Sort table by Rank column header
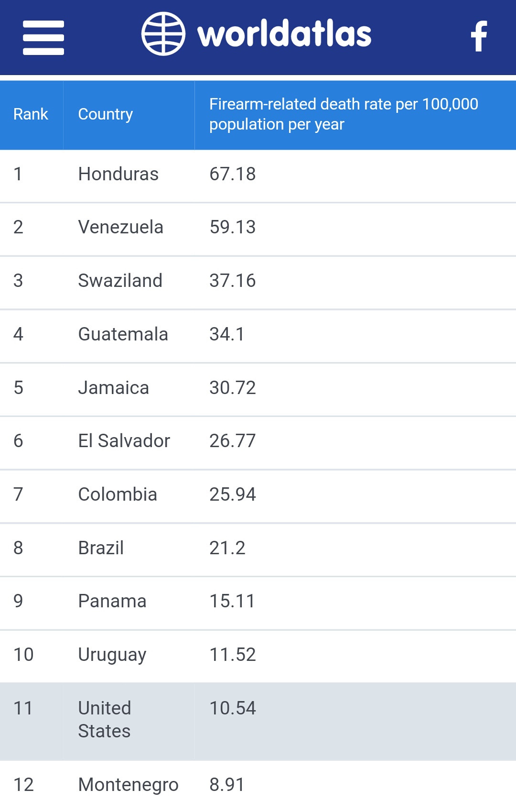 click(31, 114)
